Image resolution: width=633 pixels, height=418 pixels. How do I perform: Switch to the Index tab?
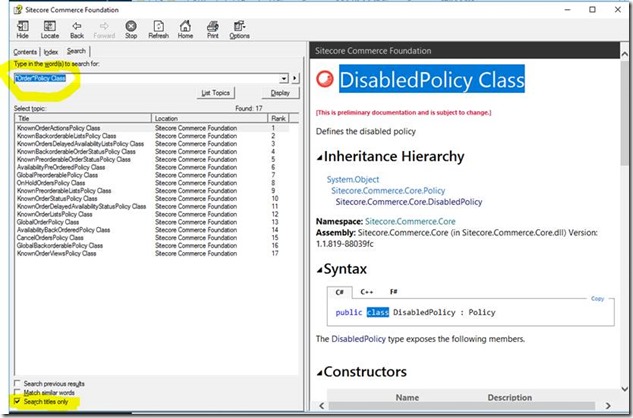[51, 51]
